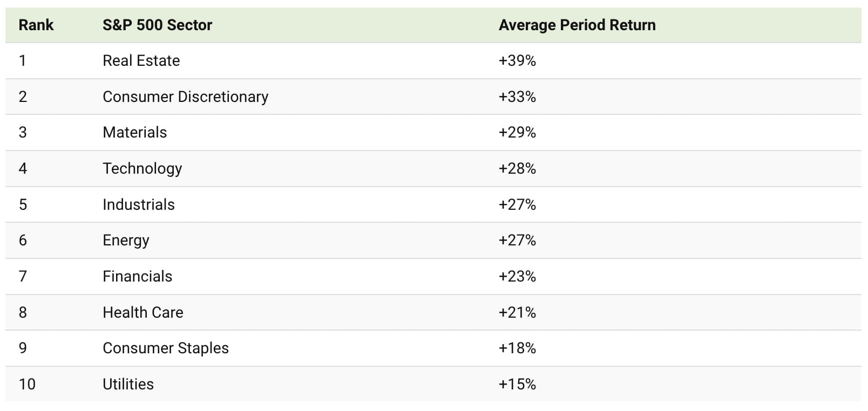Select the Financials sector cell
Screen dimensions: 868x411
point(137,276)
